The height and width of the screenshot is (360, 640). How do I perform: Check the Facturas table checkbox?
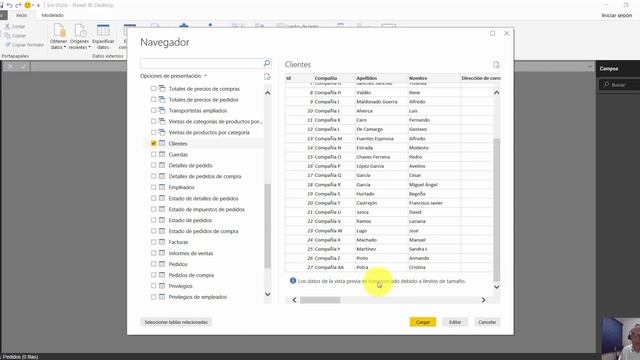click(x=153, y=242)
